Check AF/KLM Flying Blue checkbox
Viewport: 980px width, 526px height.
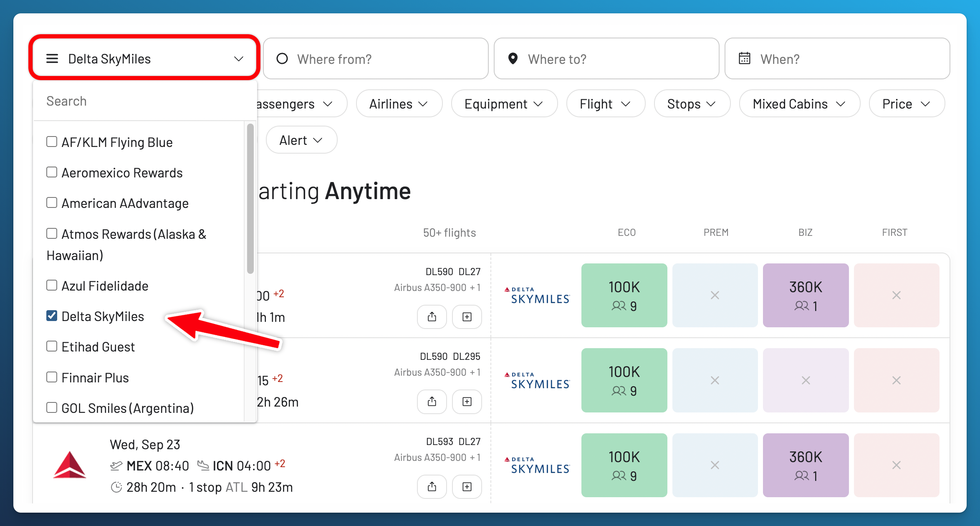coord(52,142)
